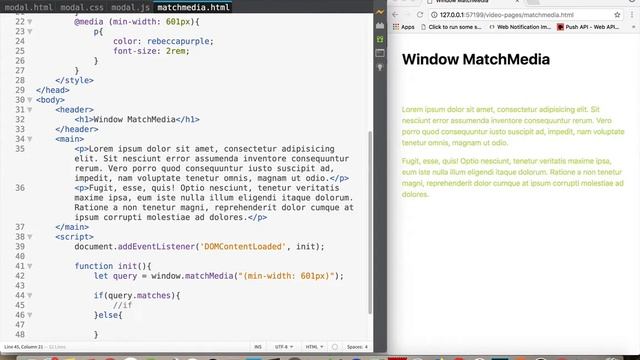Viewport: 640px width, 360px height.
Task: Click the first 'Lorem ipsum dolor' paragraph in browser
Action: click(513, 126)
